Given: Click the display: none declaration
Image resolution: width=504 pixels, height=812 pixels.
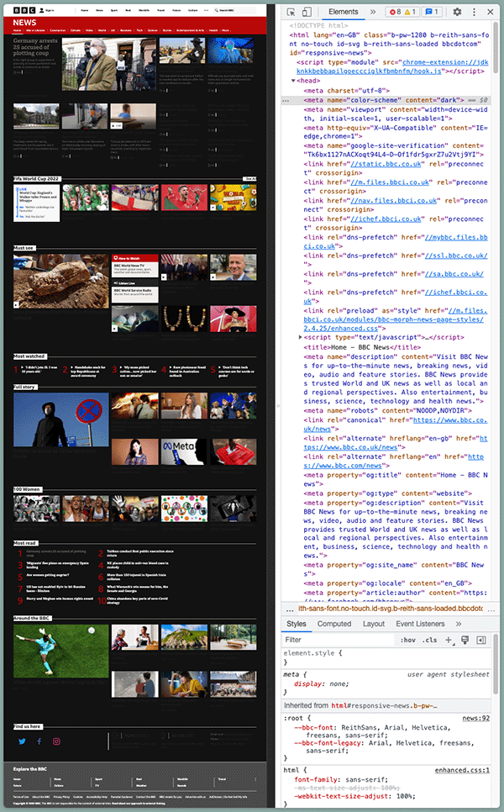Looking at the screenshot, I should coord(322,683).
